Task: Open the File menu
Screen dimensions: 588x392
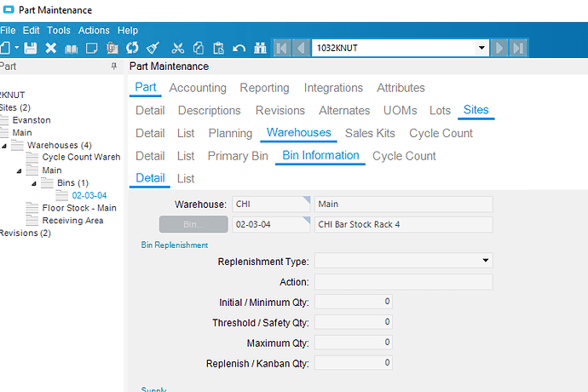Action: 8,31
